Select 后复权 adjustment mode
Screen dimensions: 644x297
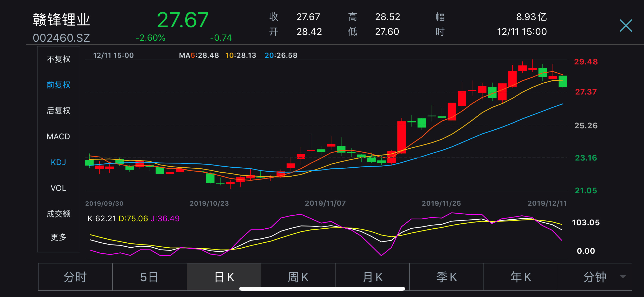pyautogui.click(x=58, y=111)
